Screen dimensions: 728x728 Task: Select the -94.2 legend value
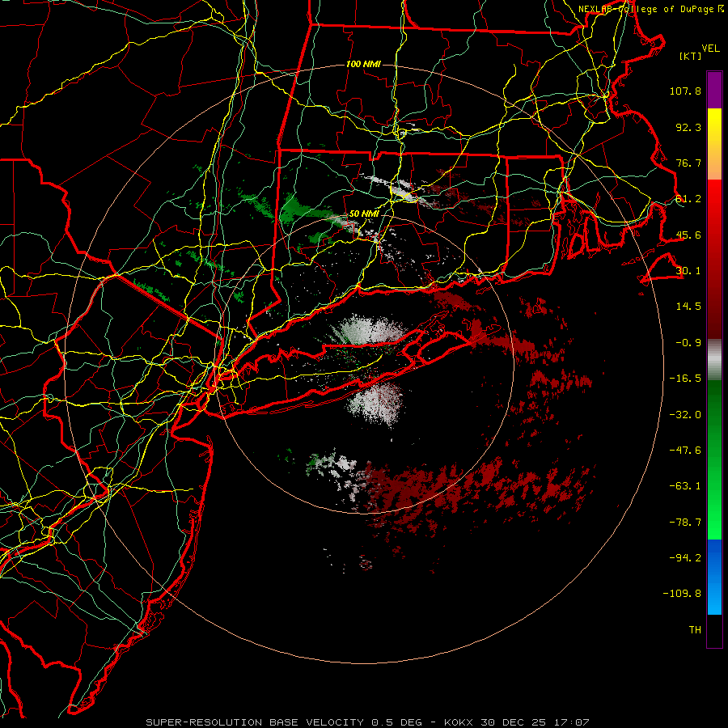point(685,558)
